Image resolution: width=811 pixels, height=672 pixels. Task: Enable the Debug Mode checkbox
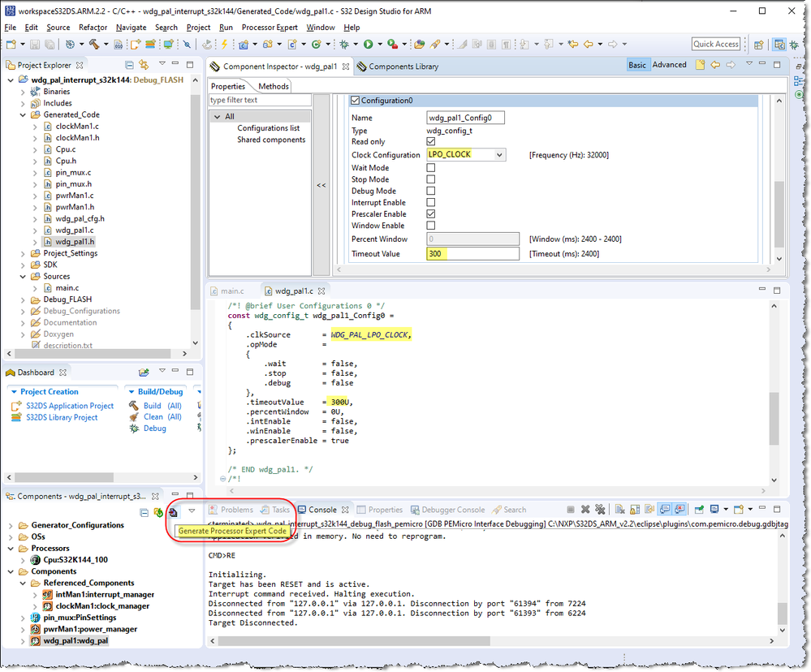(431, 191)
